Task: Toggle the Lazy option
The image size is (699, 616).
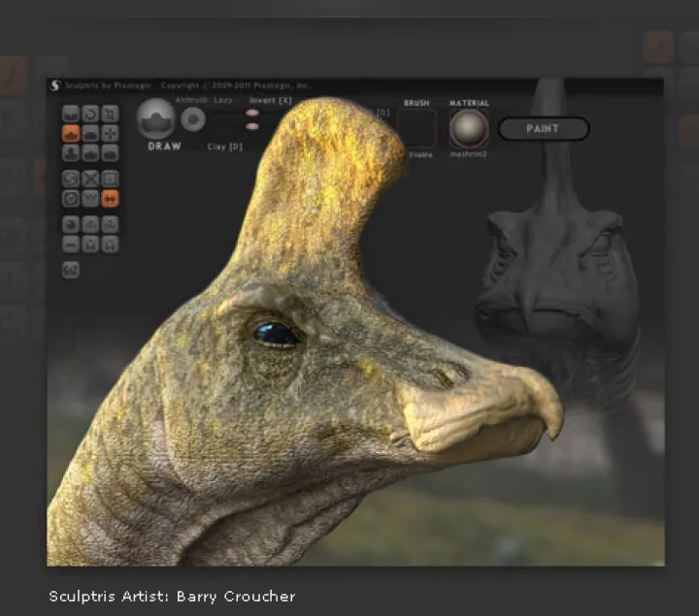Action: 223,100
